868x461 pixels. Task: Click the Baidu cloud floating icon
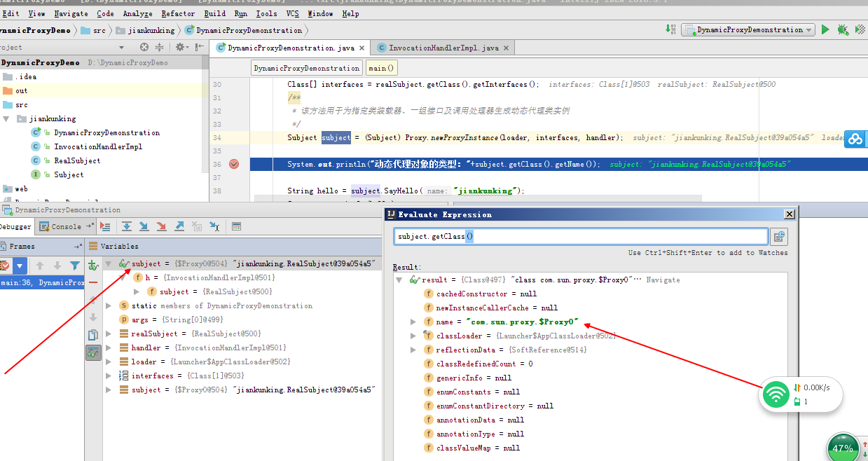click(x=855, y=139)
